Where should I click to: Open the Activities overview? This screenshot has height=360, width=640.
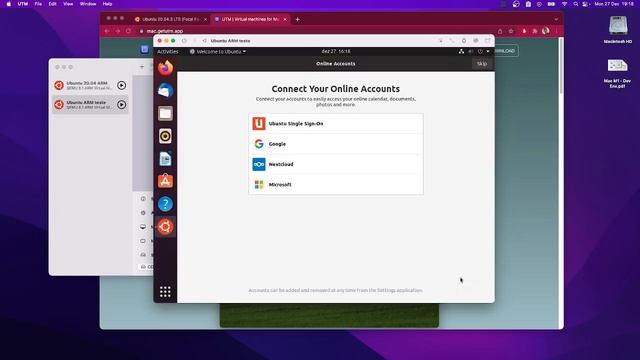tap(168, 51)
